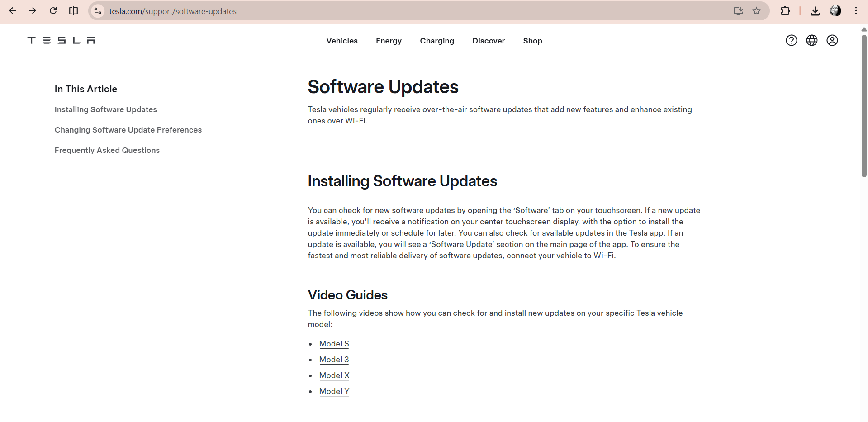Open the Energy navigation menu

[x=389, y=41]
